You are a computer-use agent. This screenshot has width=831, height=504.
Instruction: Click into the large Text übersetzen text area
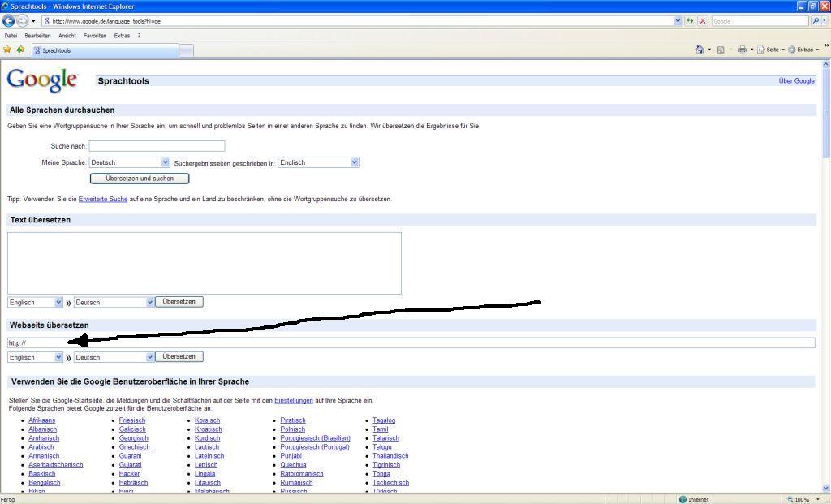pos(205,263)
